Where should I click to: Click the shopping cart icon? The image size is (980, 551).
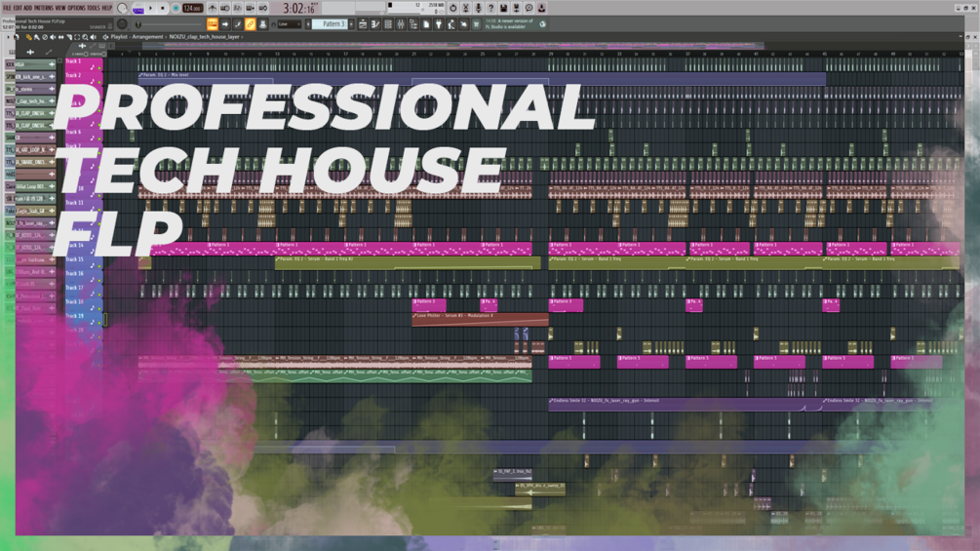point(476,23)
